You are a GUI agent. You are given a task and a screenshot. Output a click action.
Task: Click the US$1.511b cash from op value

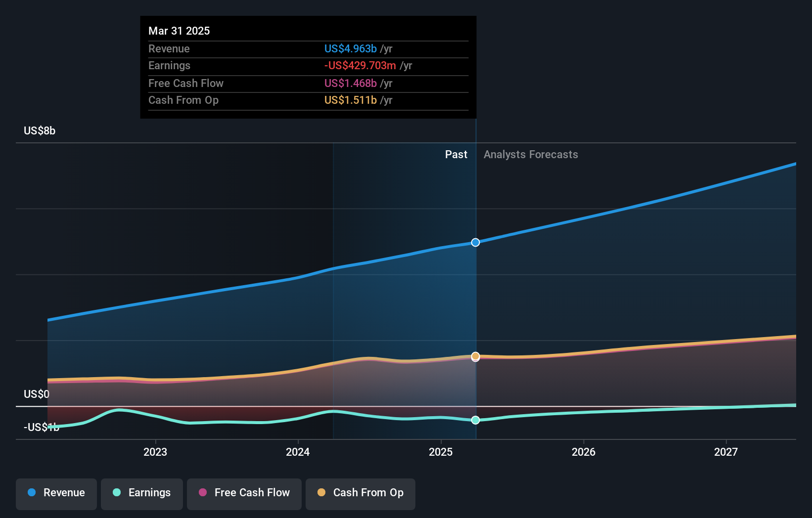point(351,100)
